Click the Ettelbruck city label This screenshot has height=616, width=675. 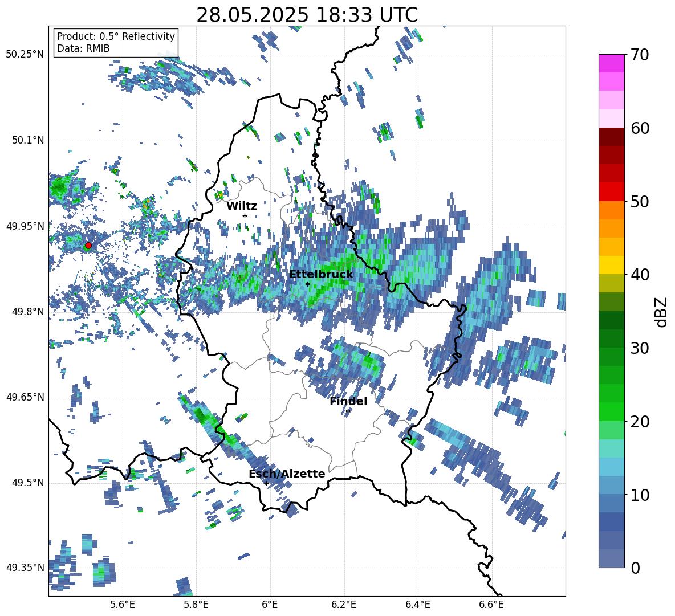point(321,275)
